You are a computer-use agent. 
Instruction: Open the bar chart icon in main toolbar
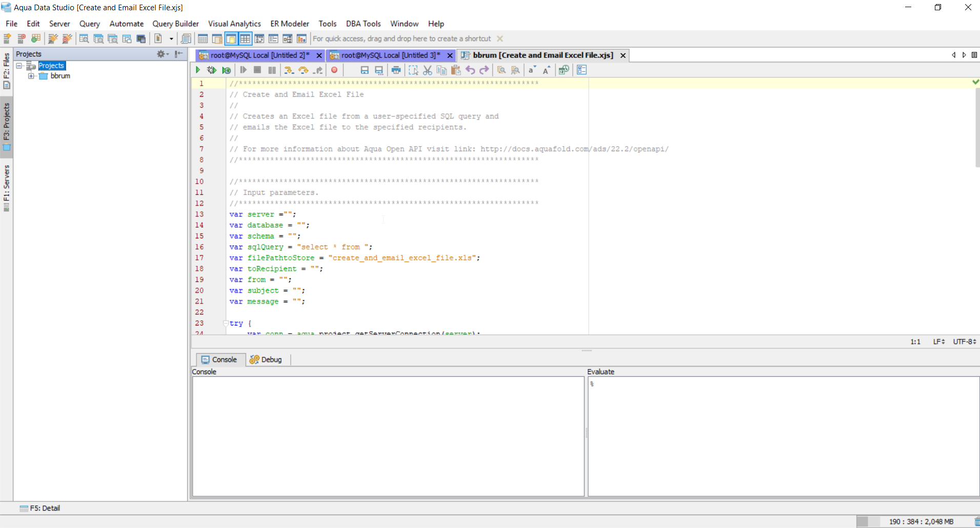tap(302, 39)
